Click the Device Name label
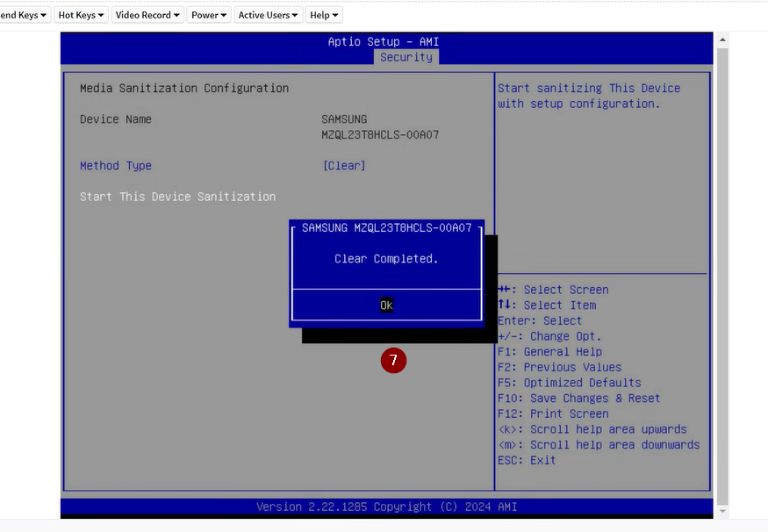The height and width of the screenshot is (532, 768). (x=116, y=119)
